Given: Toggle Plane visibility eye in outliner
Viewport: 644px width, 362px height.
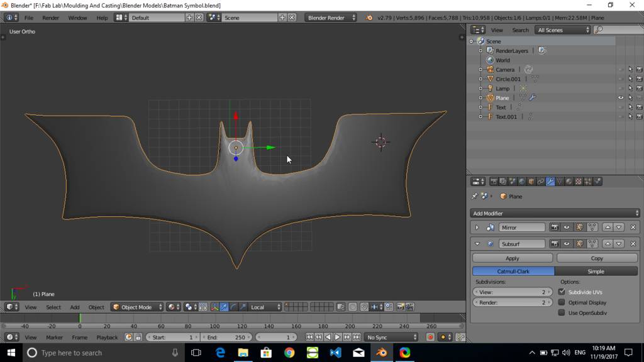Looking at the screenshot, I should point(621,98).
